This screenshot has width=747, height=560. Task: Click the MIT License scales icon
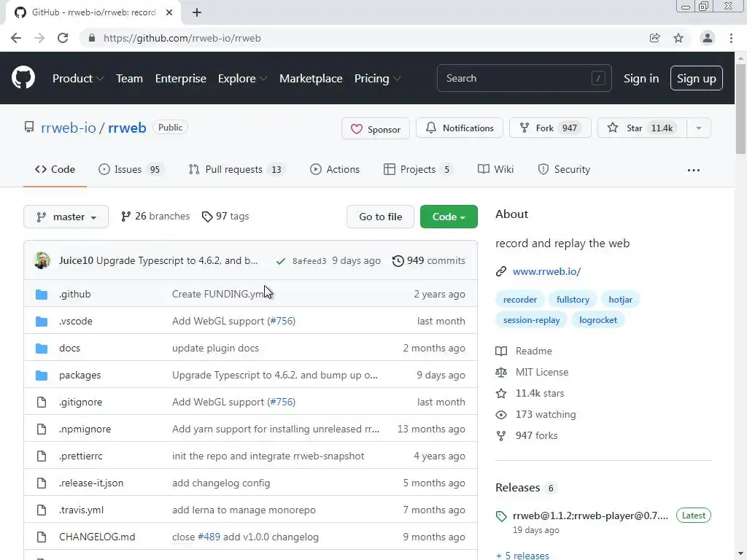pyautogui.click(x=500, y=372)
